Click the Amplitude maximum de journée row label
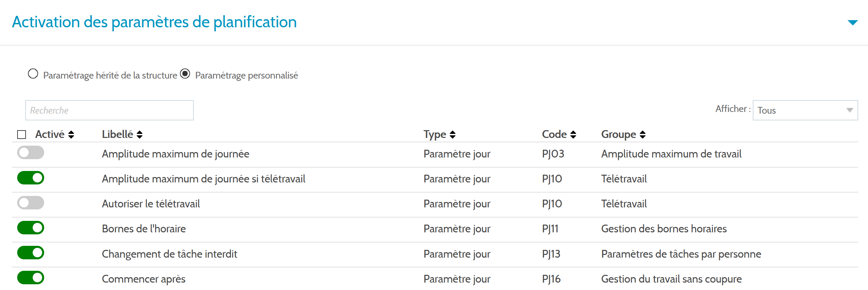868x290 pixels. point(175,154)
